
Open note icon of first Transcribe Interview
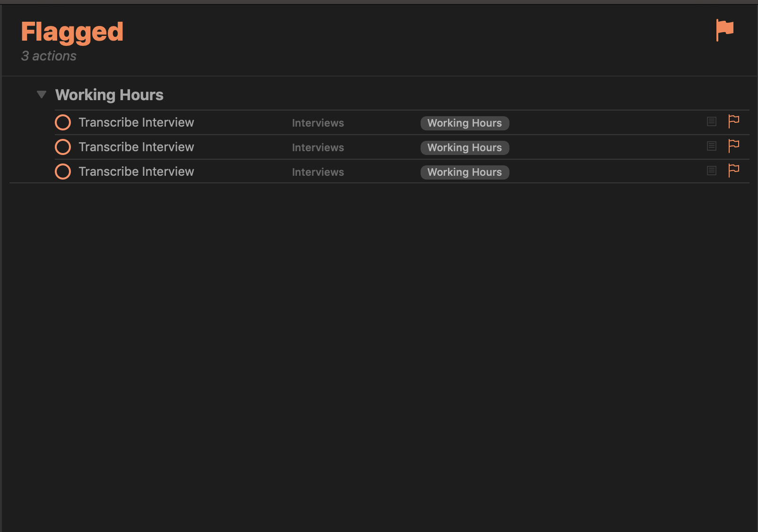tap(712, 122)
